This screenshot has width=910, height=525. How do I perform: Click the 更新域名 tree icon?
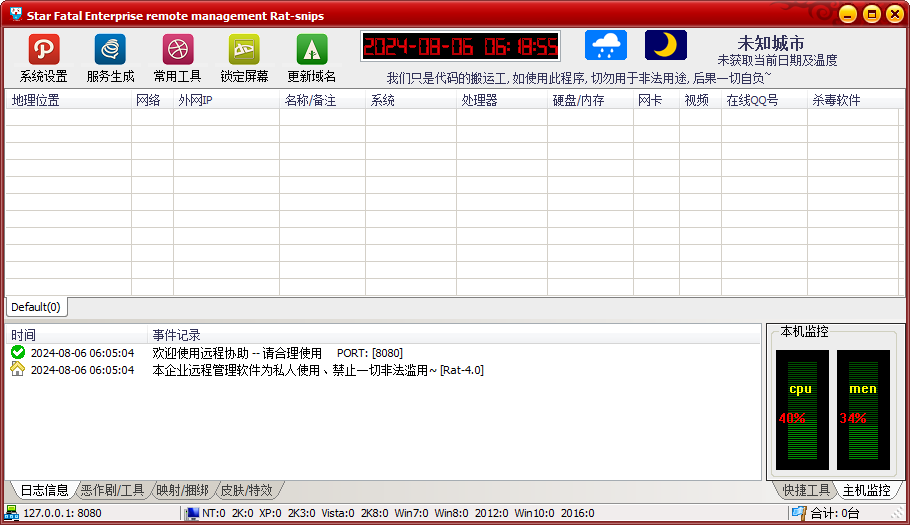coord(311,50)
